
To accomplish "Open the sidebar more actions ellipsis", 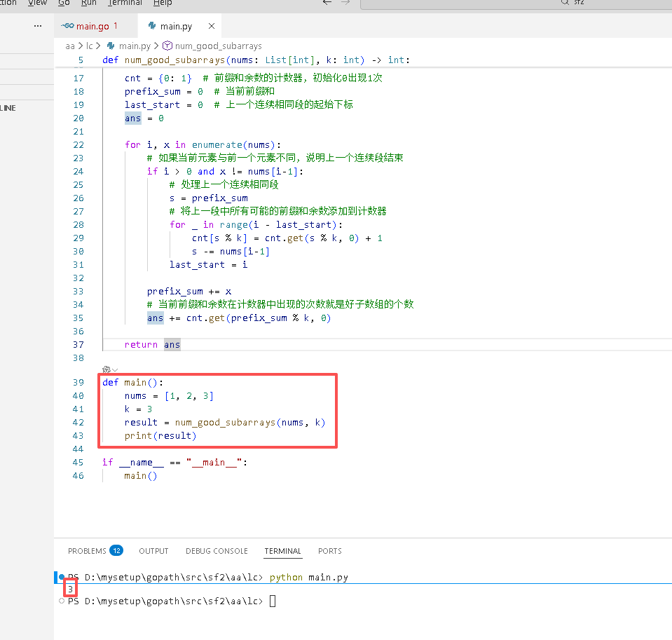I will point(38,26).
